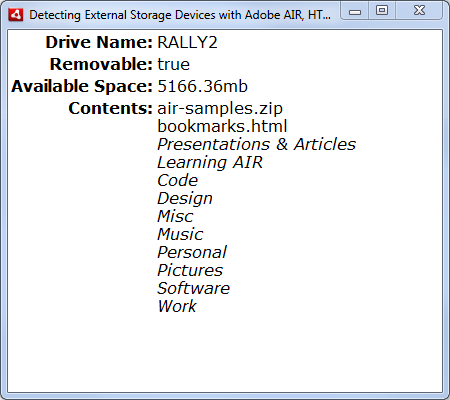Open the Software folder
Viewport: 450px width, 400px height.
click(193, 288)
